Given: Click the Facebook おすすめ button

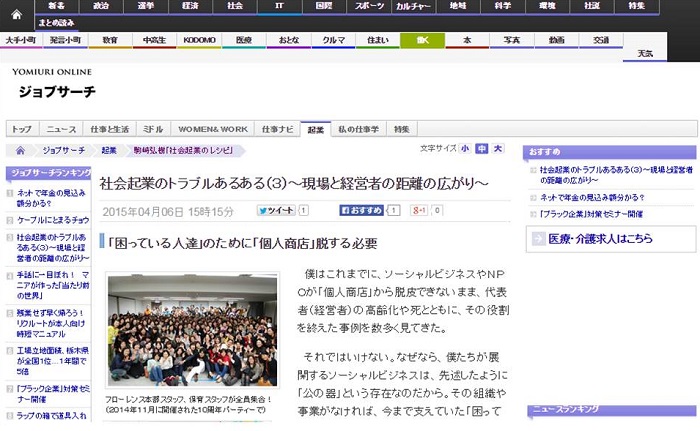Looking at the screenshot, I should coord(362,210).
